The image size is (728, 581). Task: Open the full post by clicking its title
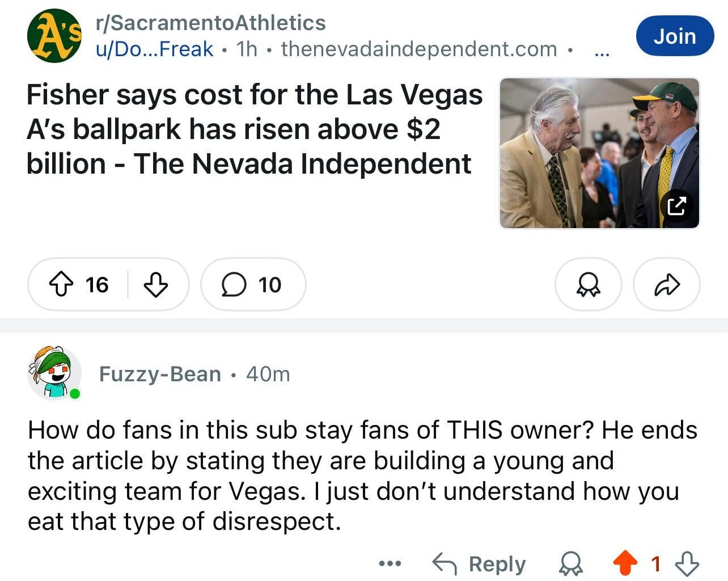pos(249,129)
